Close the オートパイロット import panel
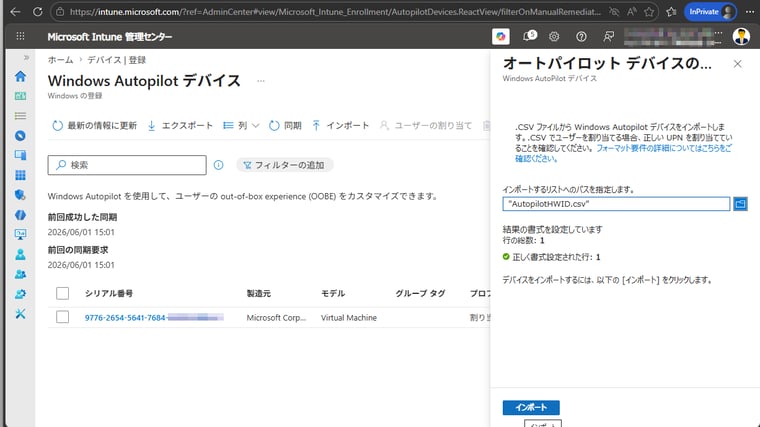 pyautogui.click(x=738, y=64)
